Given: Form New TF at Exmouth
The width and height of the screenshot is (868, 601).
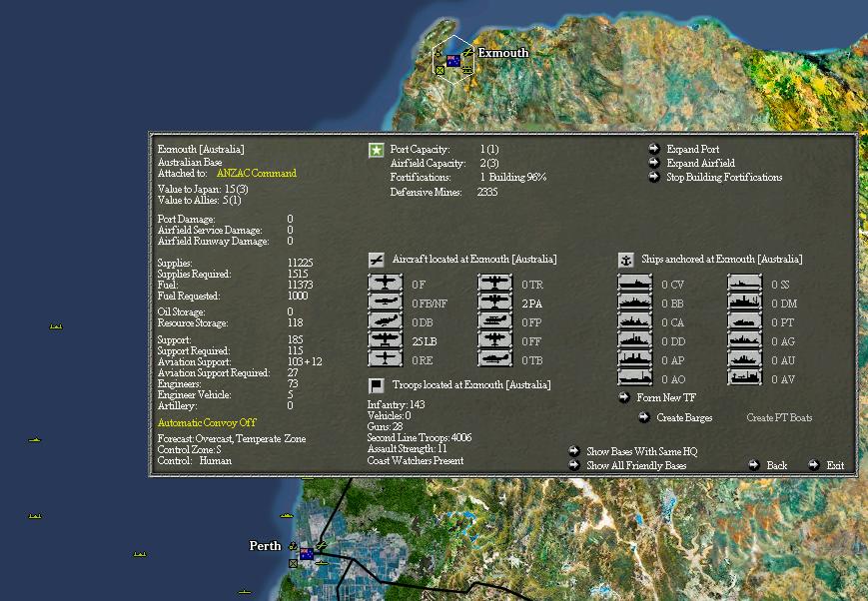Looking at the screenshot, I should coord(667,398).
